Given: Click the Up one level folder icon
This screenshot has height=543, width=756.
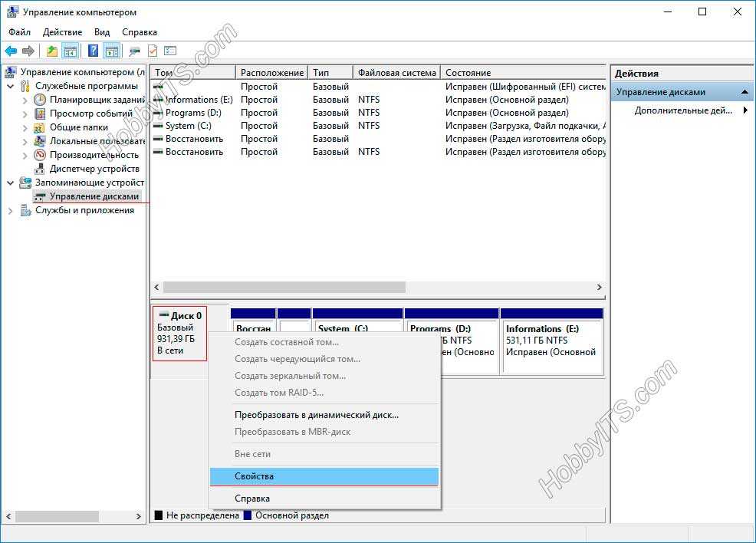Looking at the screenshot, I should [51, 51].
